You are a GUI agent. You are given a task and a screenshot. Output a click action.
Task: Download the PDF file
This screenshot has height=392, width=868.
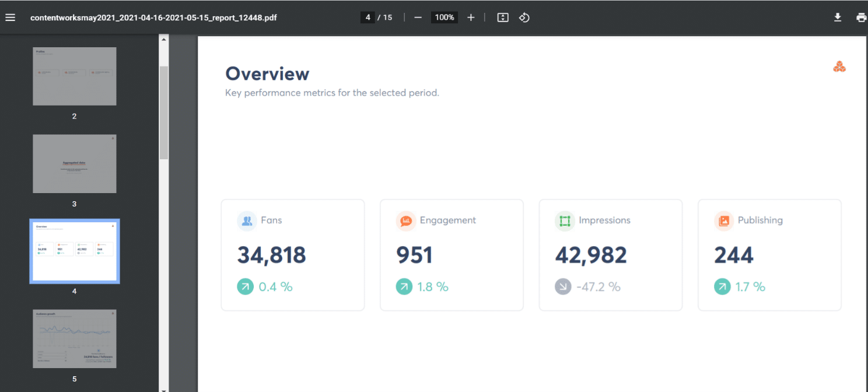pos(838,17)
